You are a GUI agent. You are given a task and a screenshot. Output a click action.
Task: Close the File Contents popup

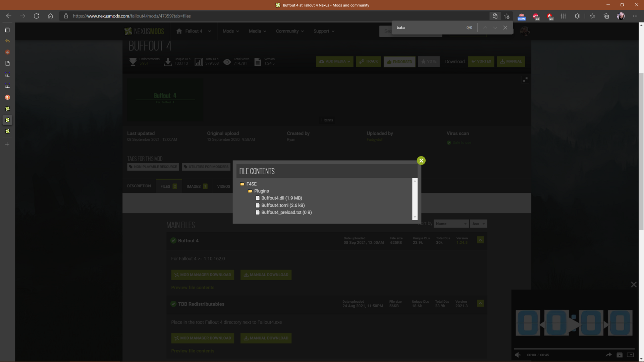421,161
